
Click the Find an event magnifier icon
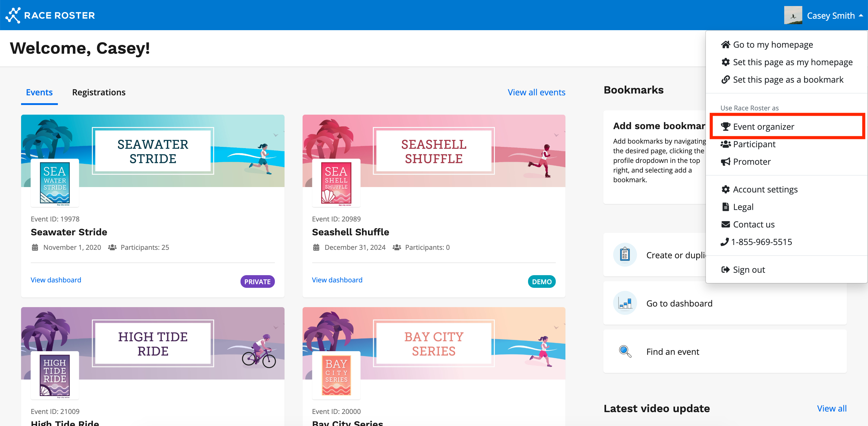pos(625,351)
